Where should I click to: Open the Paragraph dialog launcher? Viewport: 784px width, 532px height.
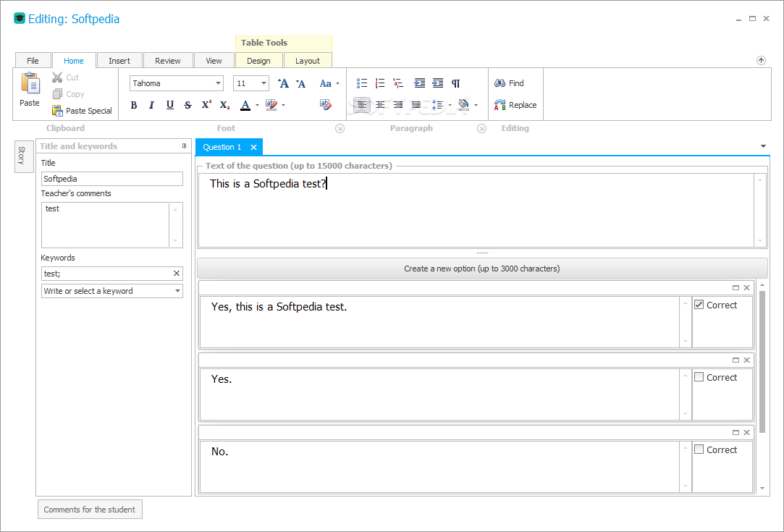click(481, 129)
